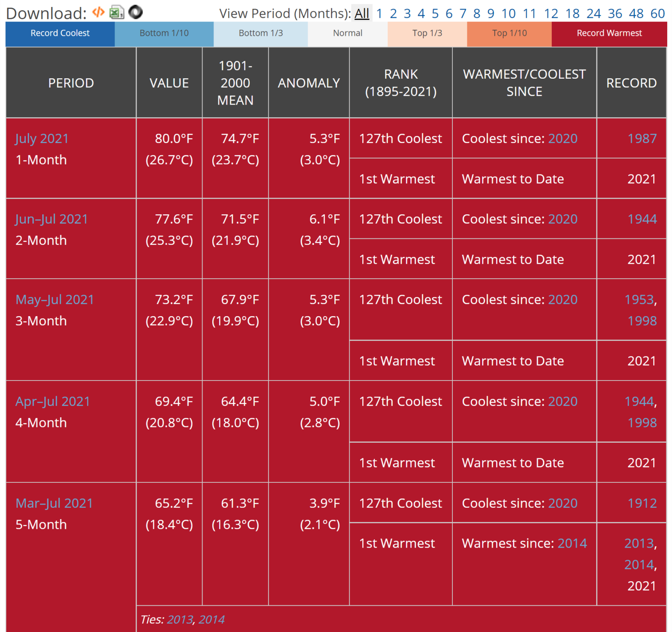Click the 1912 record year link

(642, 503)
